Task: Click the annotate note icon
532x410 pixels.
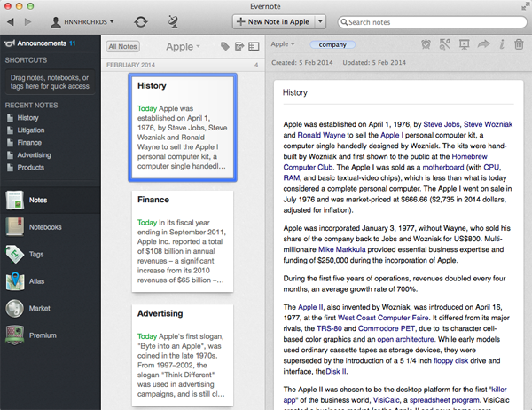Action: [445, 44]
